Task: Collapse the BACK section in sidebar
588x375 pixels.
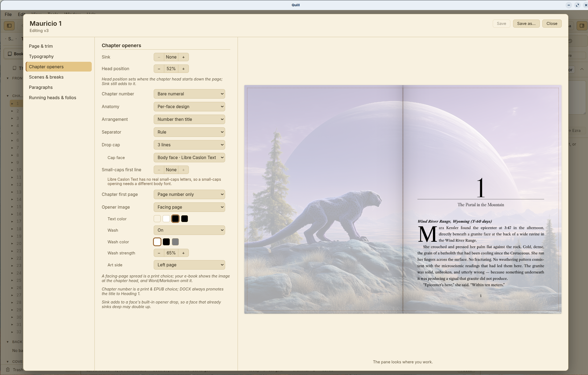Action: tap(8, 342)
